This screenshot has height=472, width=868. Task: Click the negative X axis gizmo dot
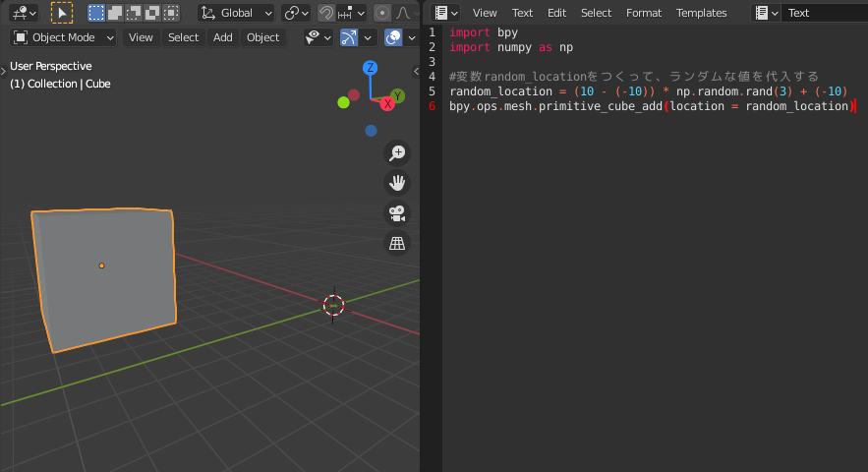click(x=354, y=95)
